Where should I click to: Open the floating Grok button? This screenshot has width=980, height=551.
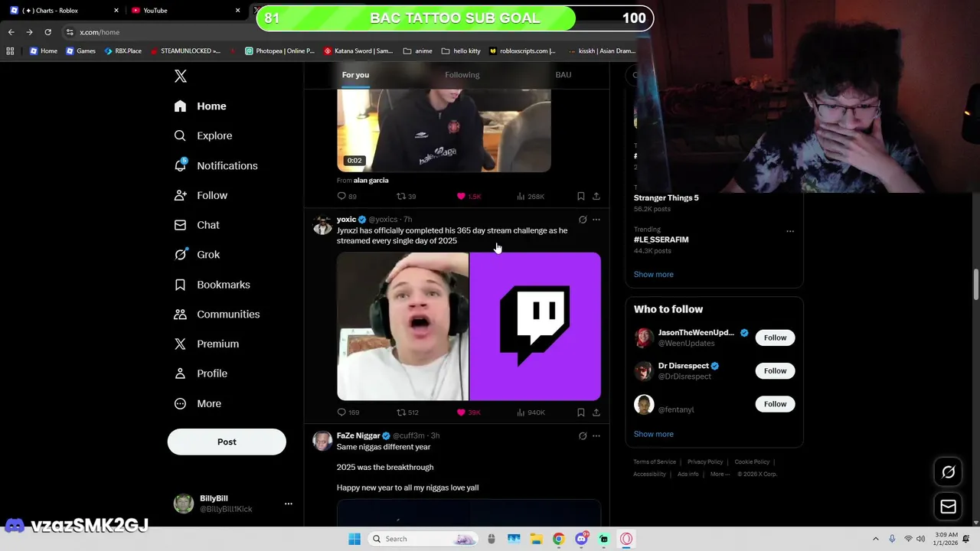pyautogui.click(x=949, y=472)
